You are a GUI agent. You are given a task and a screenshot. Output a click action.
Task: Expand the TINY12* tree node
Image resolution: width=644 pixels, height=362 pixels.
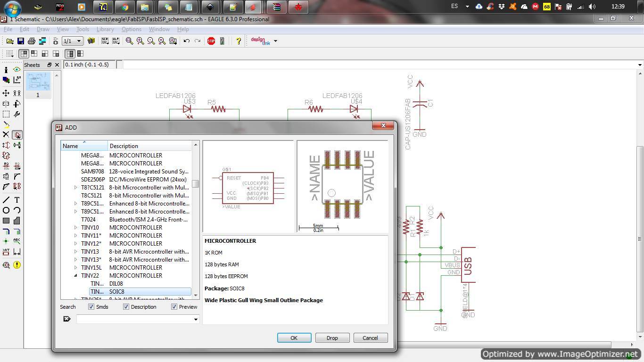point(75,243)
